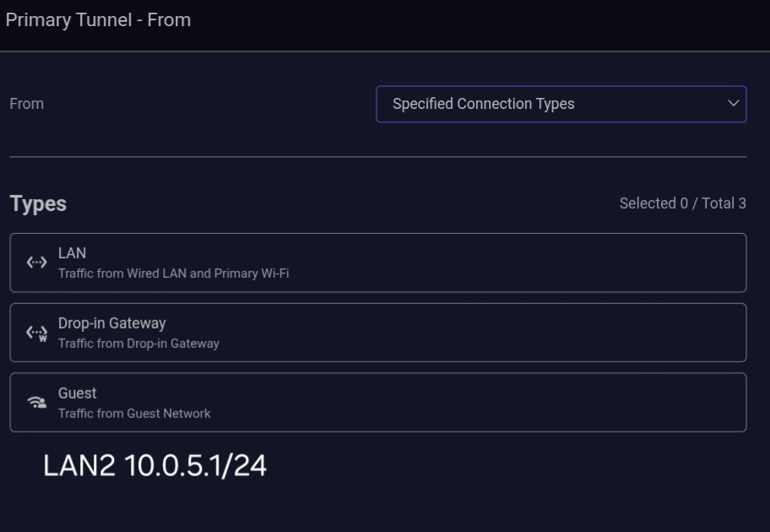Click the "From" field label
The image size is (770, 532).
point(26,104)
